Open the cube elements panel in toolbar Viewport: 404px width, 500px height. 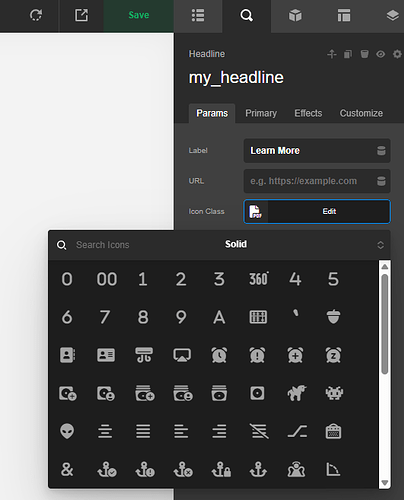tap(295, 16)
